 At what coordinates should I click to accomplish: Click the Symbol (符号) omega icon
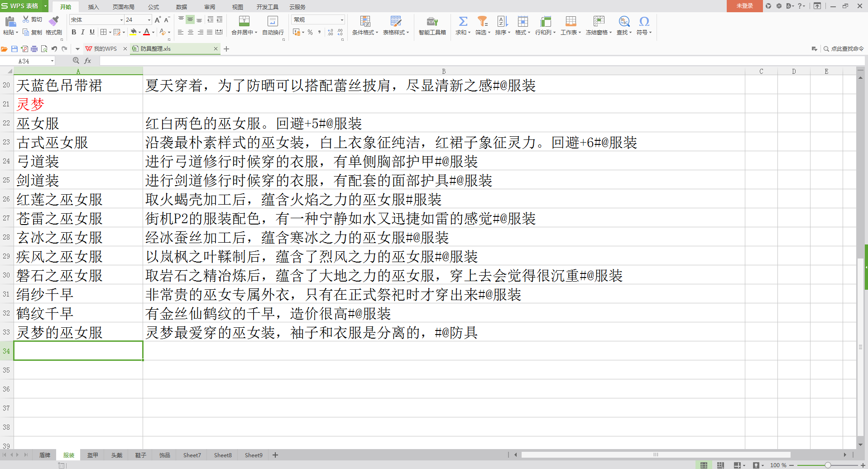[644, 21]
